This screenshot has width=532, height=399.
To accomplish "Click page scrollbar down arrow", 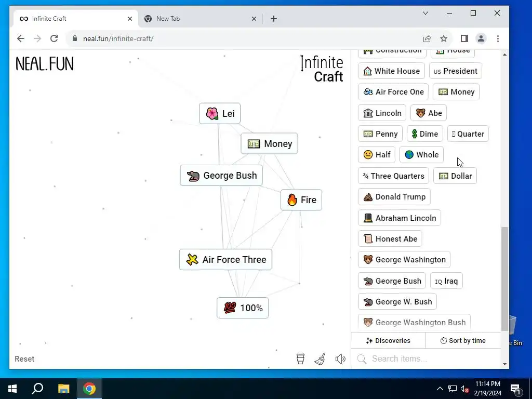I will click(x=504, y=364).
